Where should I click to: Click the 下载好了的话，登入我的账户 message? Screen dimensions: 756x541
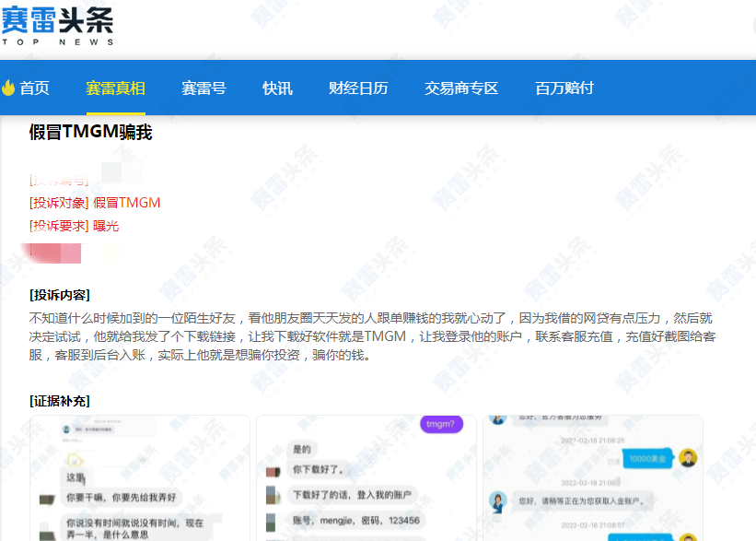point(352,495)
